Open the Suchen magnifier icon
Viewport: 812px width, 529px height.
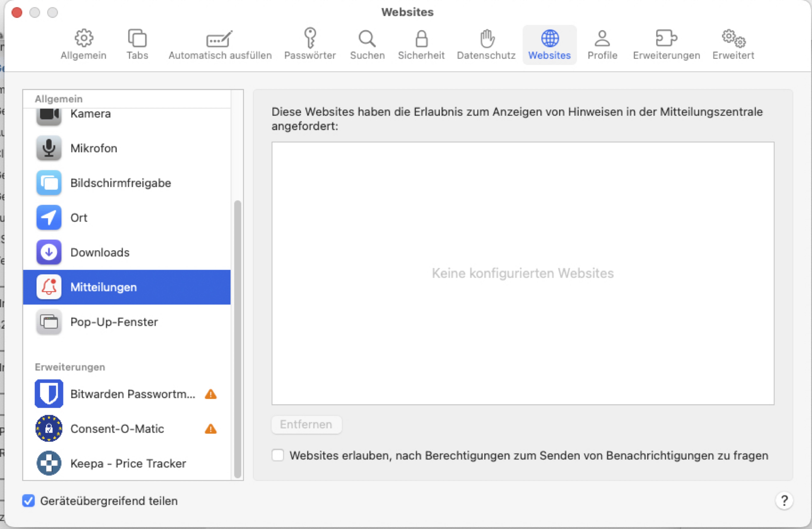(x=367, y=38)
